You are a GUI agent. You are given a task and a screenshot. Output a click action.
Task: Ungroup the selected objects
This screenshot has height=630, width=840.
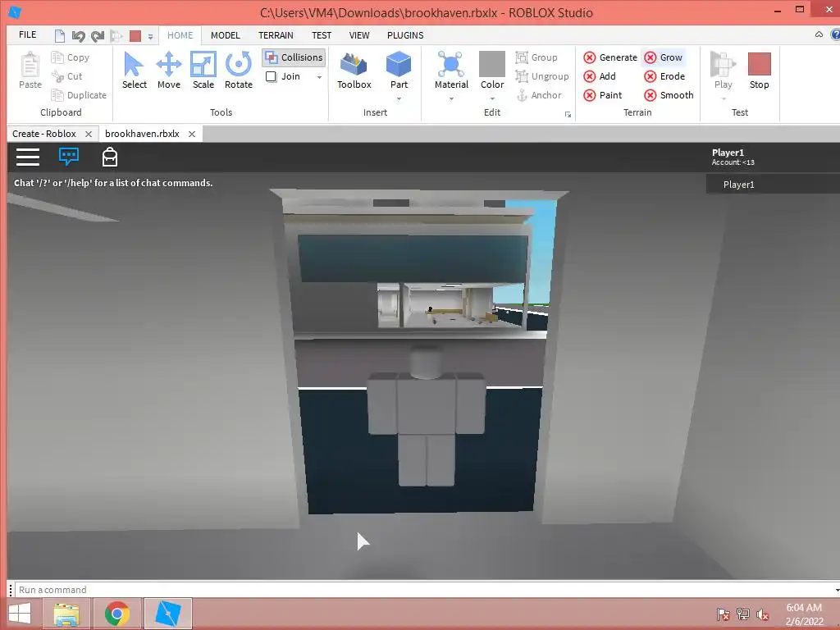[x=542, y=76]
